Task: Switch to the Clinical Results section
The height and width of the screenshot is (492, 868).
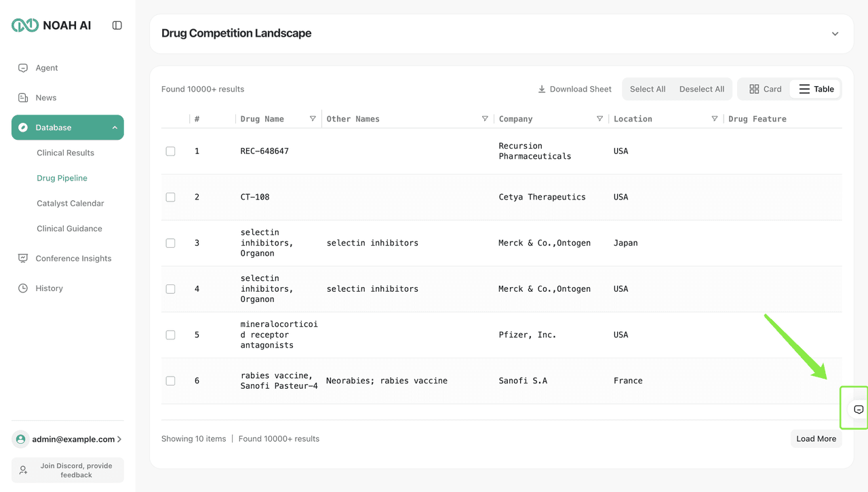Action: [x=65, y=153]
